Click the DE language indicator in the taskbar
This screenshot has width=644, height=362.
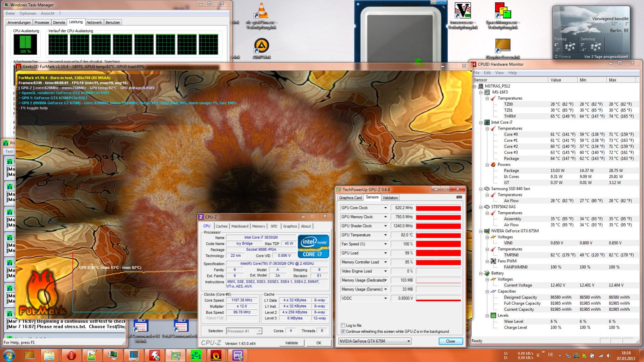point(550,355)
